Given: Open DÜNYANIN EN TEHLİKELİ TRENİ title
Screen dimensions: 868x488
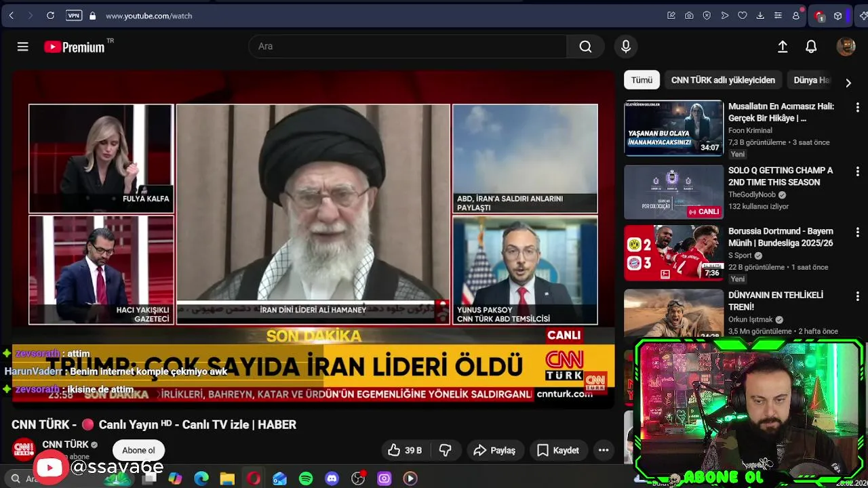Looking at the screenshot, I should click(x=776, y=301).
